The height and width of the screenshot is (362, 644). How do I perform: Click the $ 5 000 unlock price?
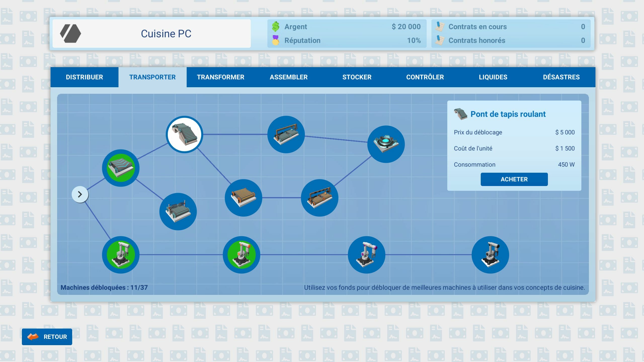pos(565,132)
